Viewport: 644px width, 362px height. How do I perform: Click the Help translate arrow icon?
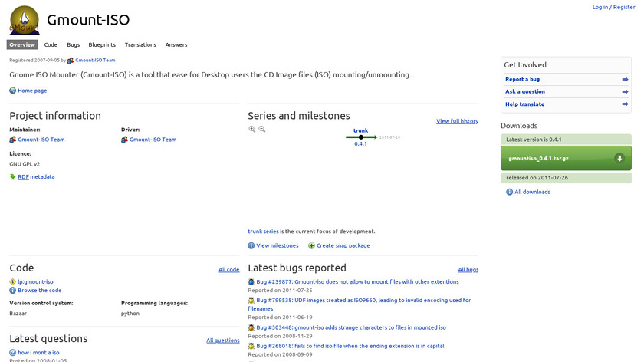point(625,104)
